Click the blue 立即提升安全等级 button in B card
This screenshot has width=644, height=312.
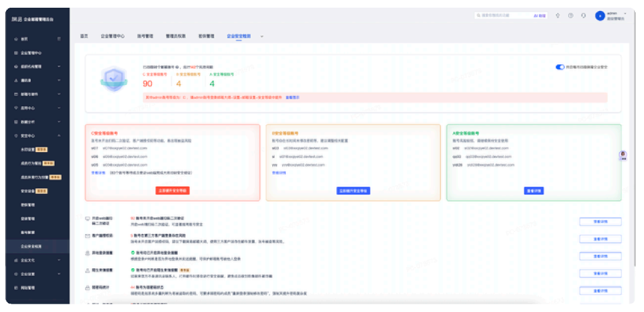click(353, 191)
